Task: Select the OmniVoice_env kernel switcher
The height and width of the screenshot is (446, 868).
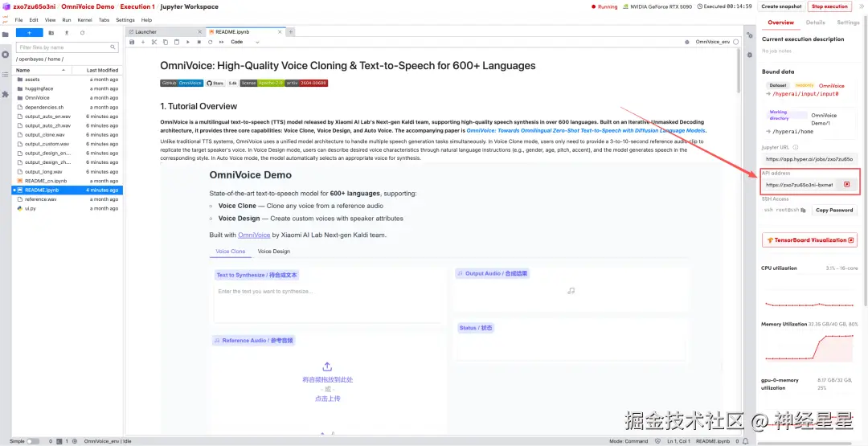Action: click(712, 42)
